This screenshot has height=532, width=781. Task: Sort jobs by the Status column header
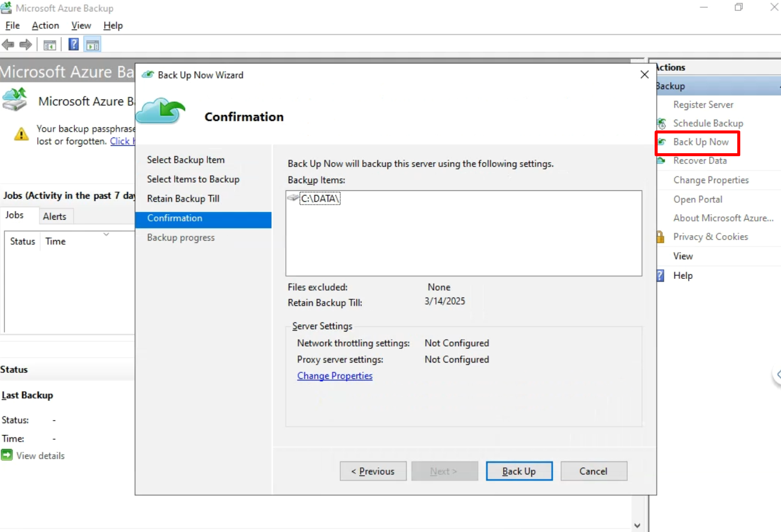tap(23, 241)
